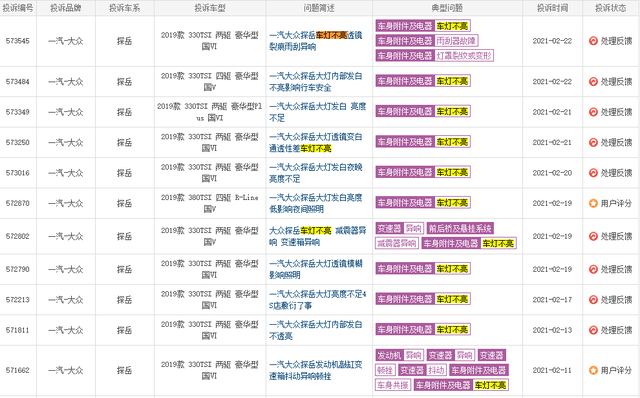Click yellow 车灯不亮 tag in row 573349
The height and width of the screenshot is (398, 640).
coord(452,111)
